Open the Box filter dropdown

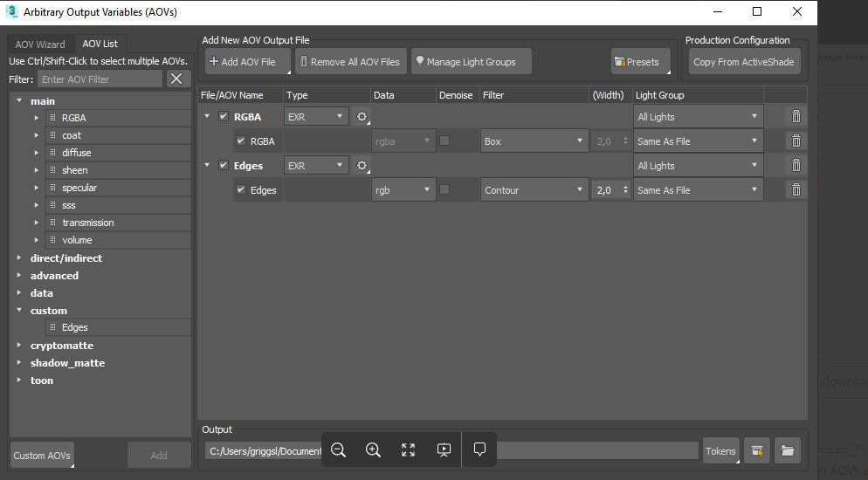point(534,141)
